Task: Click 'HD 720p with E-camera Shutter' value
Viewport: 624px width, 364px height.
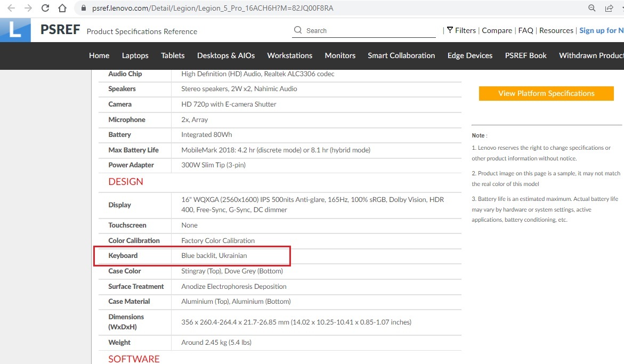Action: tap(229, 104)
